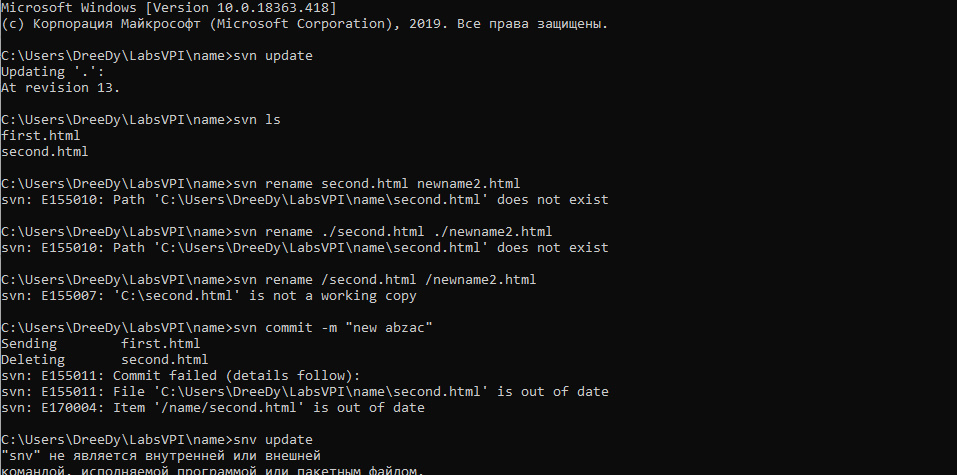Click 'first.html' in the svn ls output
Image resolution: width=957 pixels, height=475 pixels.
(x=41, y=136)
